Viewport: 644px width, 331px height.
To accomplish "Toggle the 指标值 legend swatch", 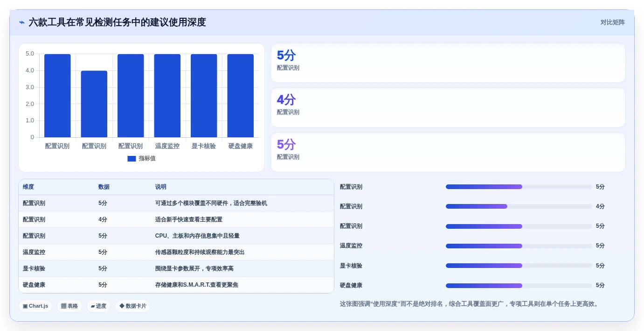I will 132,159.
